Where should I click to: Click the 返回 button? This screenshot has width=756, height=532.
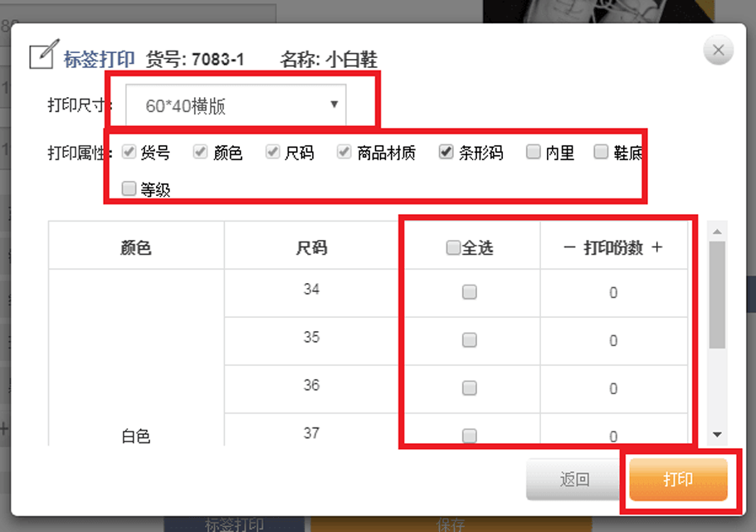point(574,480)
